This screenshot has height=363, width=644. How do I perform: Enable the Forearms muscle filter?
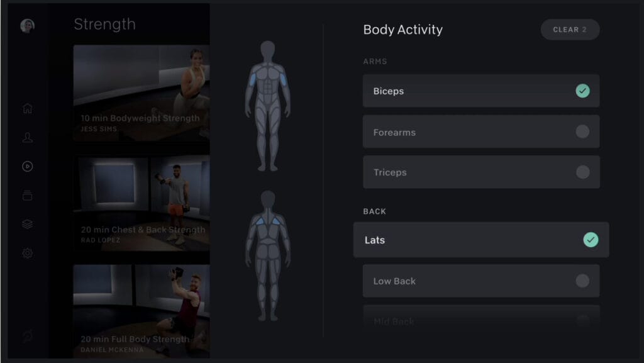pos(481,132)
